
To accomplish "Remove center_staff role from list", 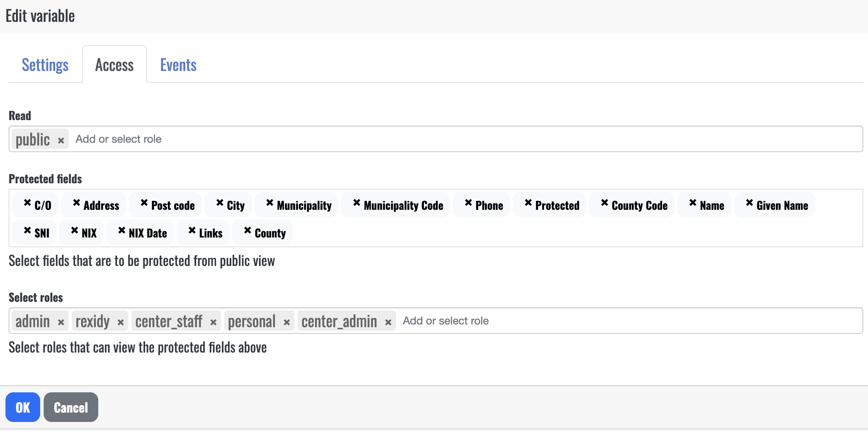I will click(x=213, y=323).
